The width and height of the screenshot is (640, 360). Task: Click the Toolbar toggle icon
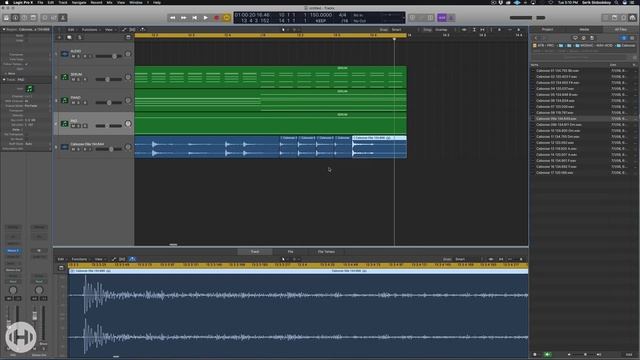point(33,18)
